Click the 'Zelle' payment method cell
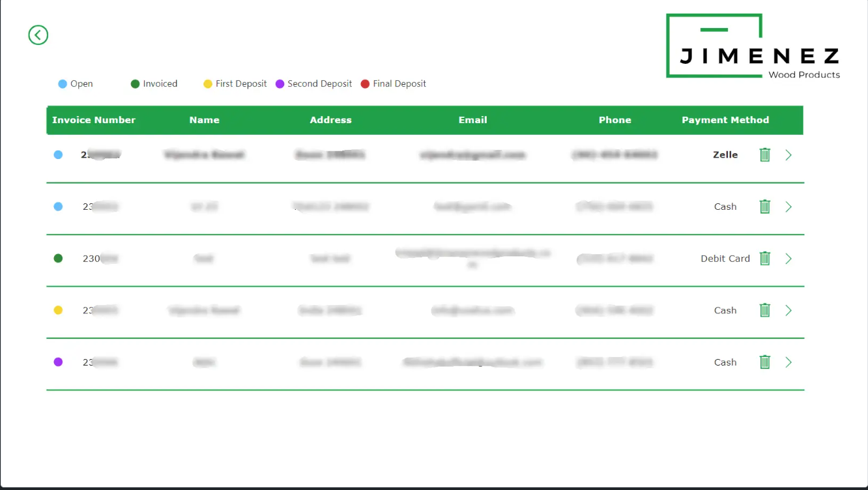868x490 pixels. (x=725, y=155)
